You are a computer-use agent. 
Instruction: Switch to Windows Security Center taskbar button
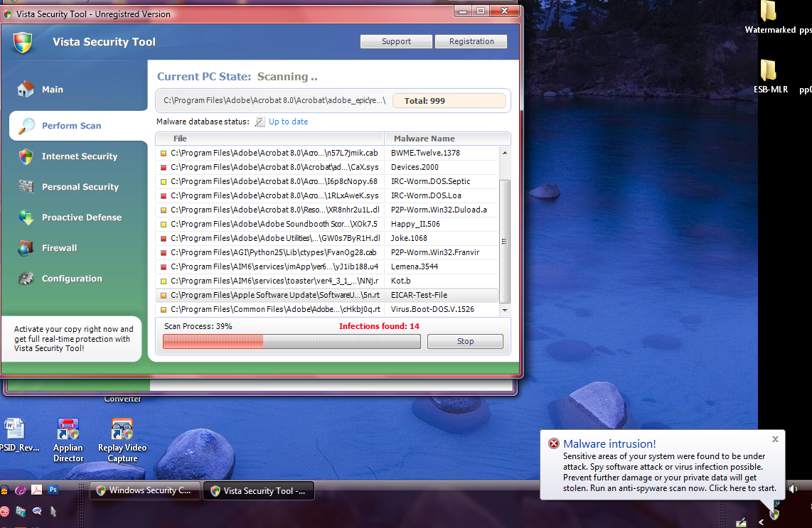tap(145, 490)
